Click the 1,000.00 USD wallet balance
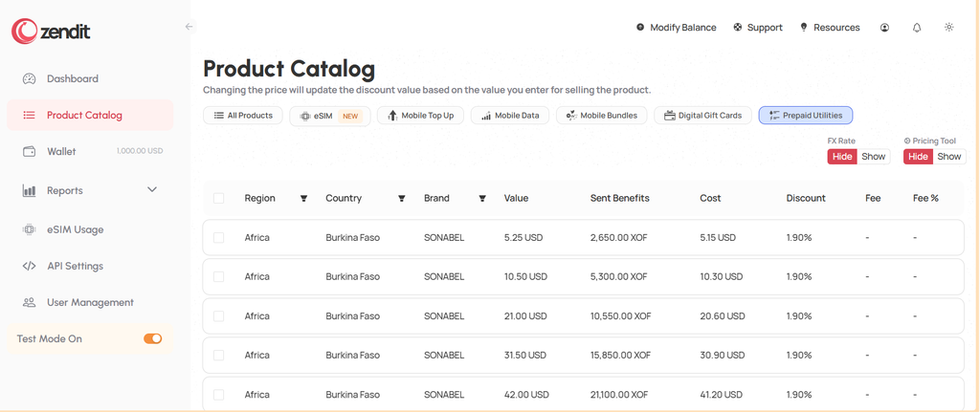This screenshot has height=412, width=980. (140, 151)
